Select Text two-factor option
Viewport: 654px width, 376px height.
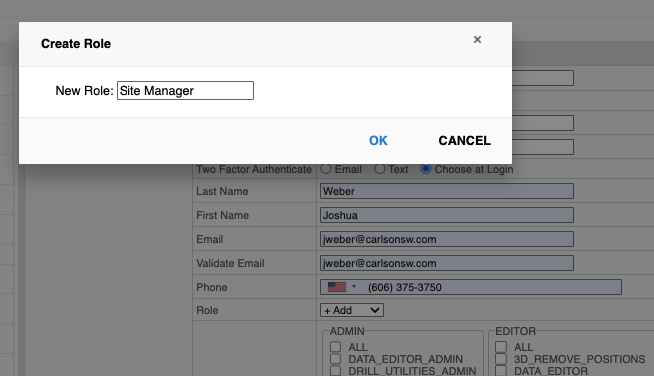coord(380,169)
